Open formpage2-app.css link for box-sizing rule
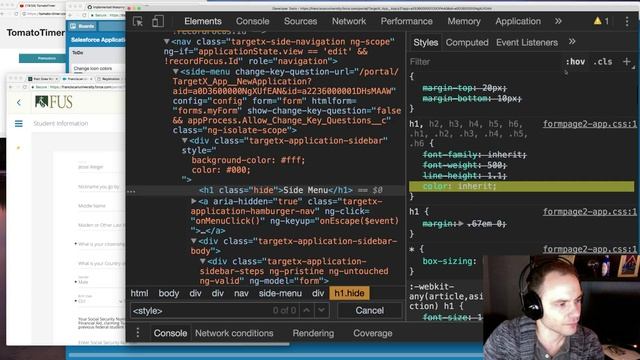The image size is (640, 360). (589, 249)
